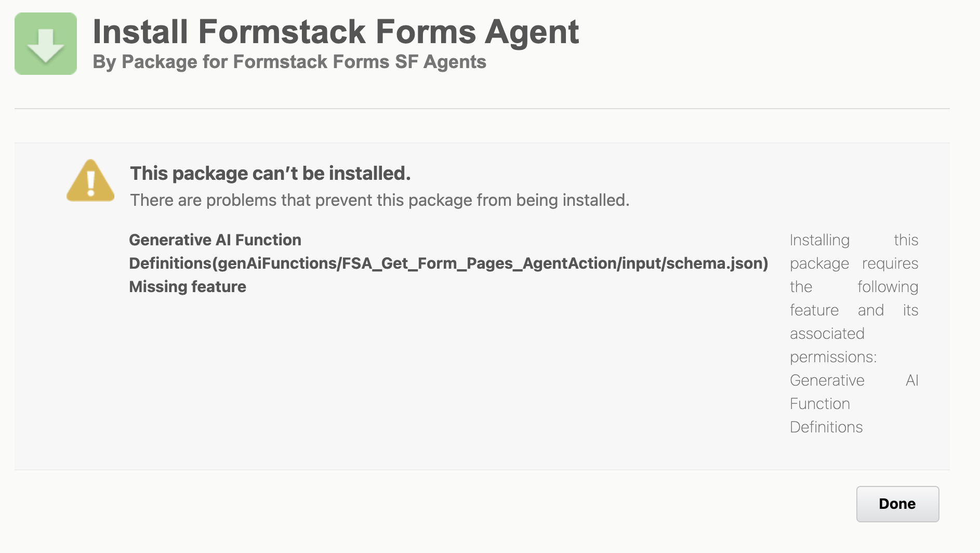Click the word Installing in the description
980x553 pixels.
click(819, 240)
